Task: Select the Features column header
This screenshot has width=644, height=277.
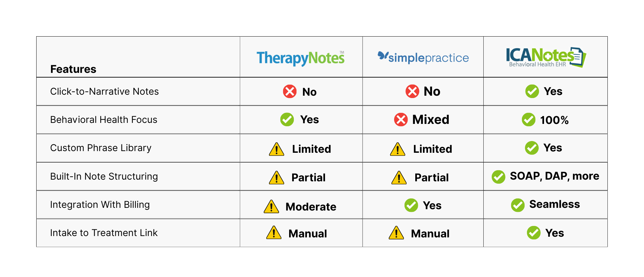Action: coord(73,69)
